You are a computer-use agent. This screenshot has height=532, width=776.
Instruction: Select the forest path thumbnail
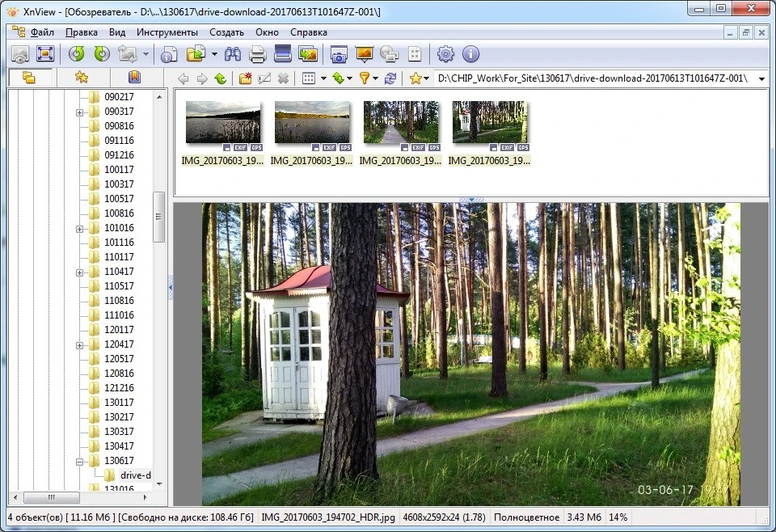click(401, 122)
